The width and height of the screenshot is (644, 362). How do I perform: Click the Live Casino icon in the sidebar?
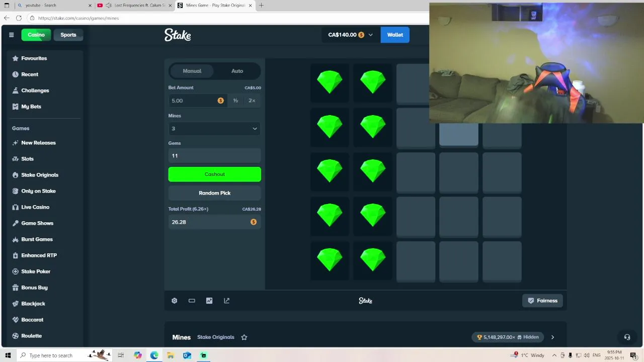[15, 207]
